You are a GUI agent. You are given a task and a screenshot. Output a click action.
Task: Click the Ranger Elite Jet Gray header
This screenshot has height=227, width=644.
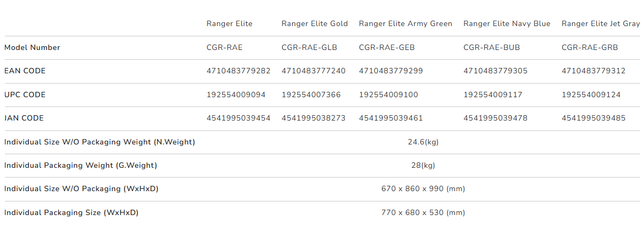pos(601,24)
